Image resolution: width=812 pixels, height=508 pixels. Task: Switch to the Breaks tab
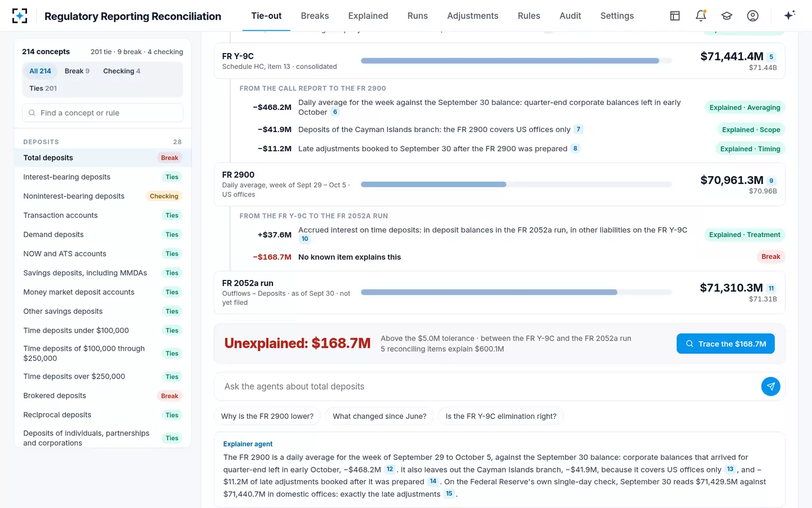click(x=315, y=16)
